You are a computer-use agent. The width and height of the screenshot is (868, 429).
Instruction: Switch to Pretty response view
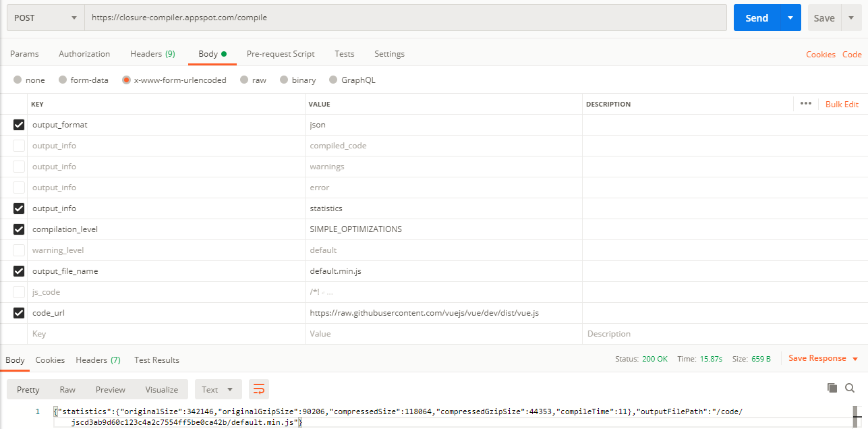(28, 389)
